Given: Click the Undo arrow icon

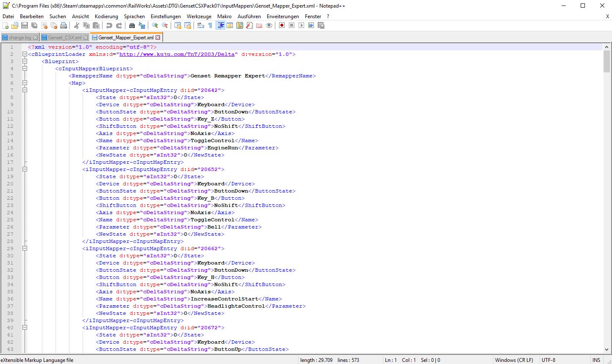Looking at the screenshot, I should coord(109,26).
